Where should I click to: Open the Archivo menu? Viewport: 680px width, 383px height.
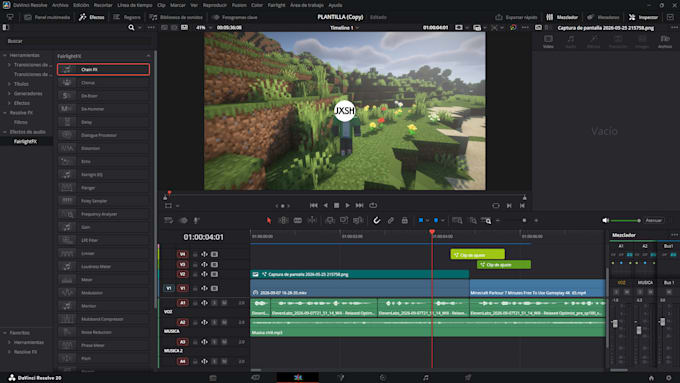tap(60, 5)
